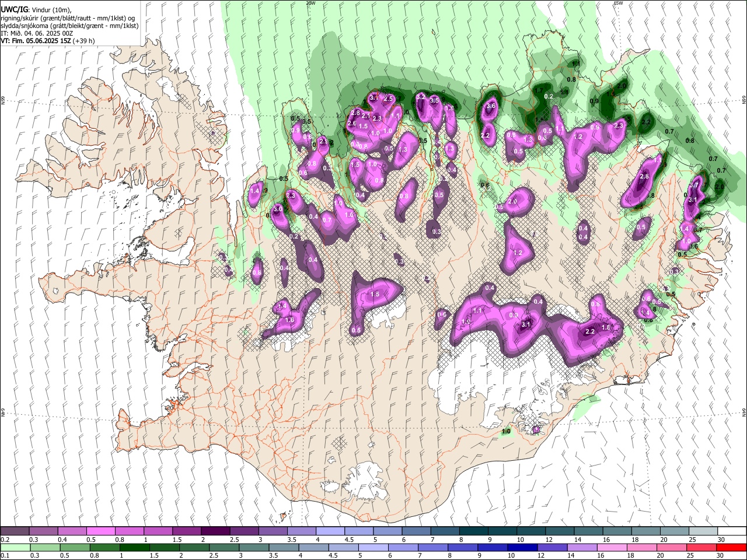Pick lower rain legend swatch starting at 2.5
This screenshot has width=747, height=560.
[x=224, y=547]
